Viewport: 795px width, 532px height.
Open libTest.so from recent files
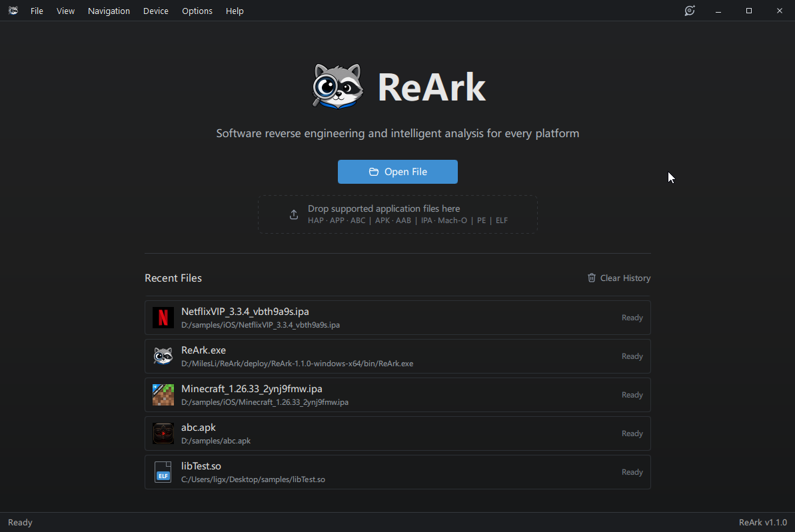pos(397,471)
